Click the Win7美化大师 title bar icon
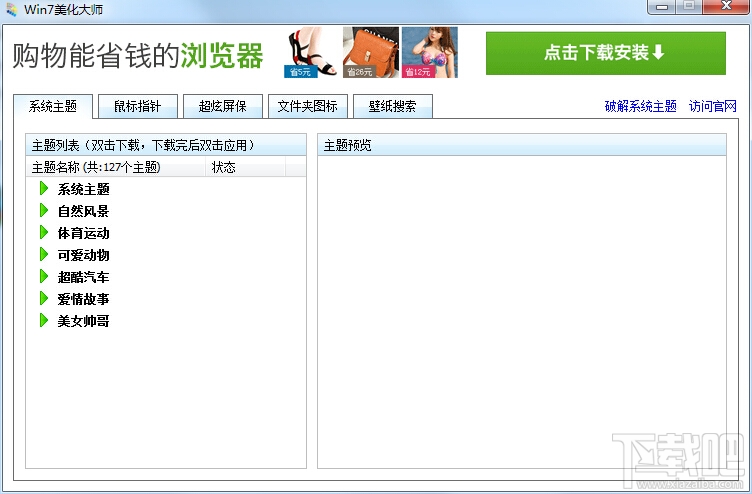This screenshot has width=752, height=494. click(12, 10)
